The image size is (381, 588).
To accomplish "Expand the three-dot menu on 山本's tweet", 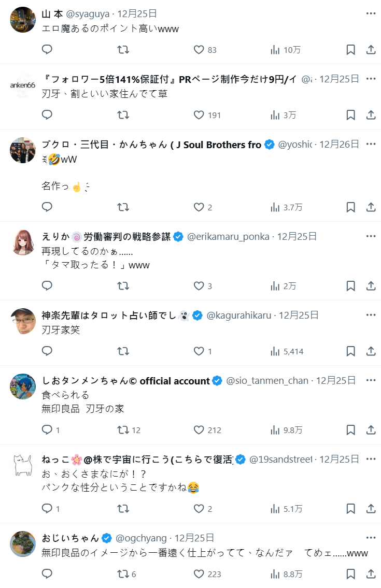I will click(371, 13).
